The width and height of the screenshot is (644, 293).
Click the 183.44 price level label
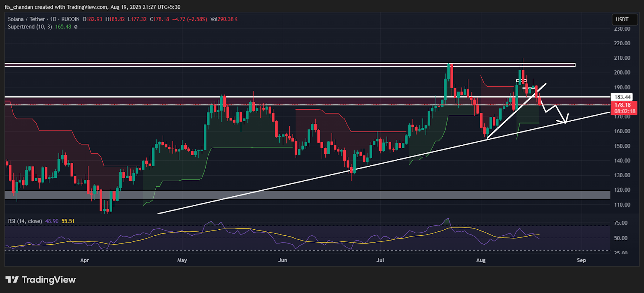[622, 97]
